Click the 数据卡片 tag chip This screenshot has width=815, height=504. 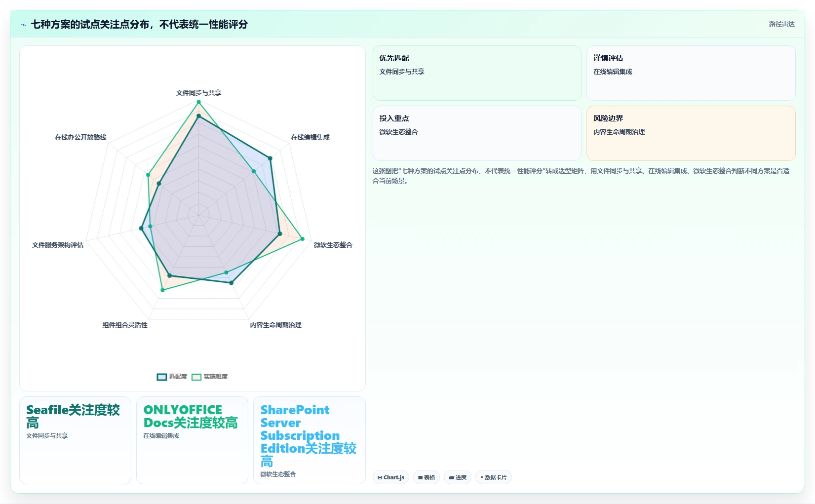(493, 477)
